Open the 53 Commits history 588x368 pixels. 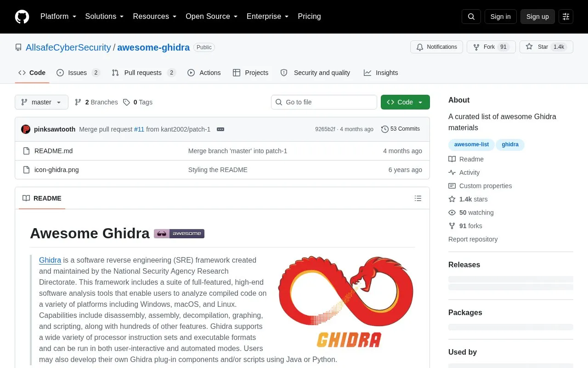(x=401, y=129)
